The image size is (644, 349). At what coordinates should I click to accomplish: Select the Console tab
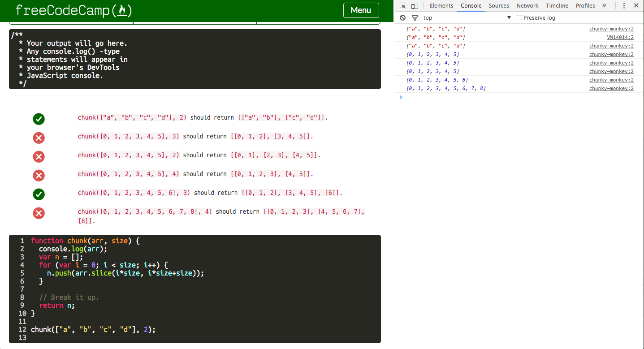tap(471, 6)
